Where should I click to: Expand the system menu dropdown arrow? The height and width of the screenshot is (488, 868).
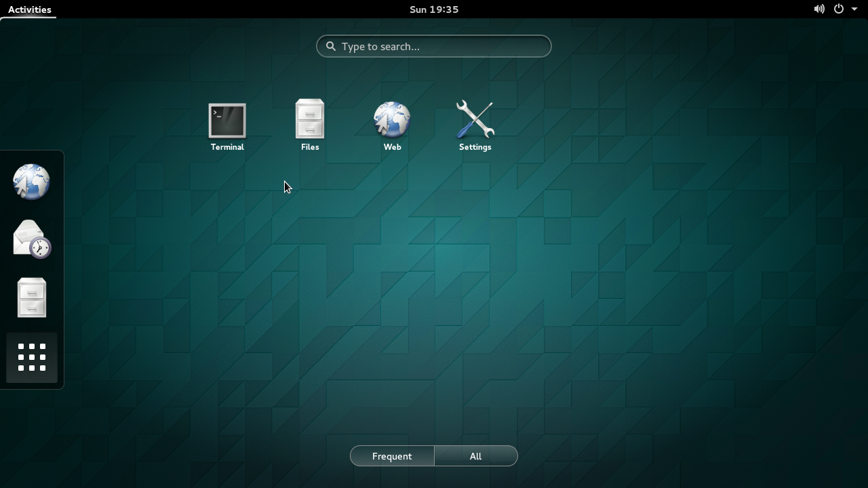point(854,9)
